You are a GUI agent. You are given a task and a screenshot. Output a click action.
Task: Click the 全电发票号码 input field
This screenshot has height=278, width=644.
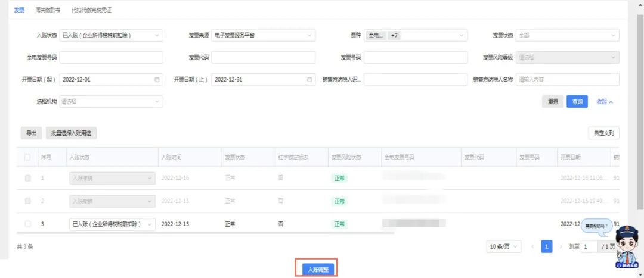coord(111,58)
